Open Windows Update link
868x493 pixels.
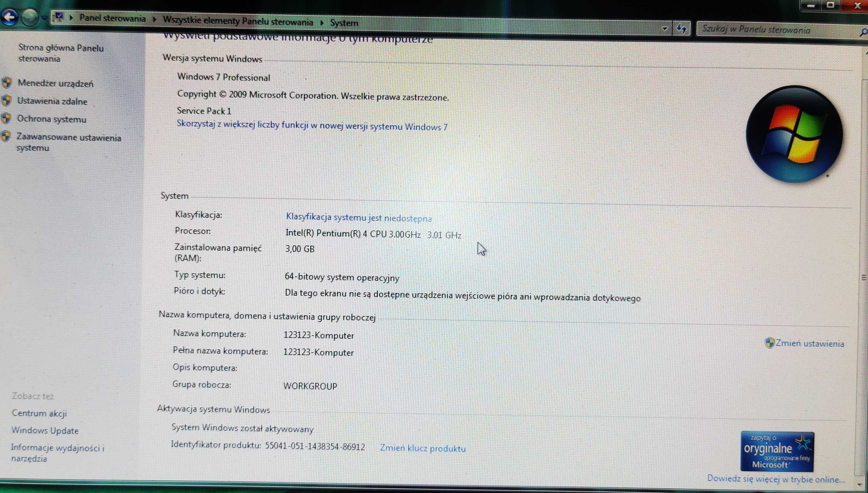45,430
